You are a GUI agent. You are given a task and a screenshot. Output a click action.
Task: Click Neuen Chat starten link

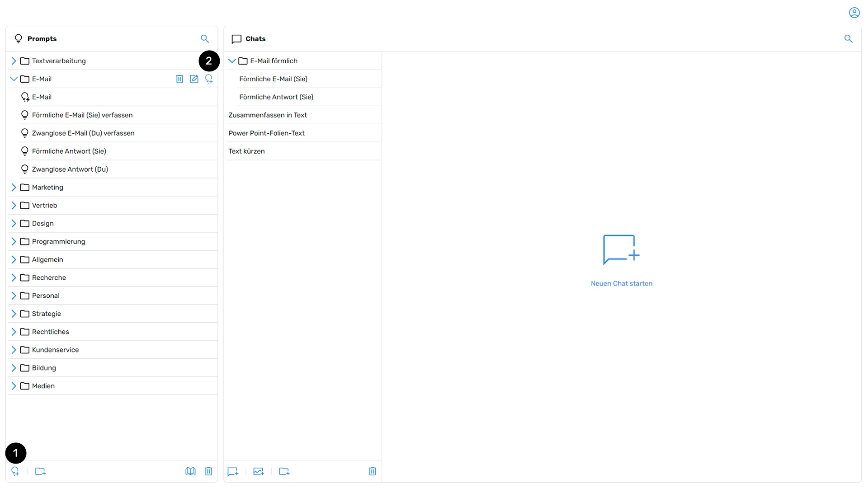point(621,283)
